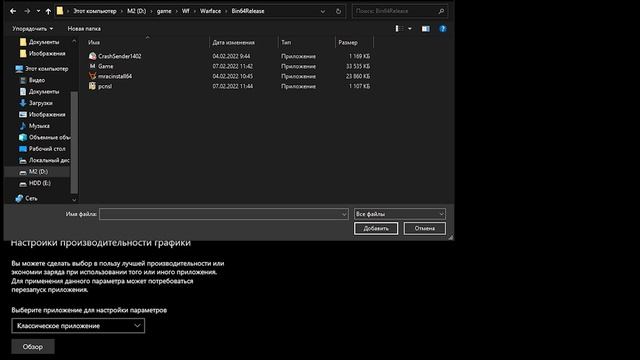Click the navigation pane scrollbar

74,142
